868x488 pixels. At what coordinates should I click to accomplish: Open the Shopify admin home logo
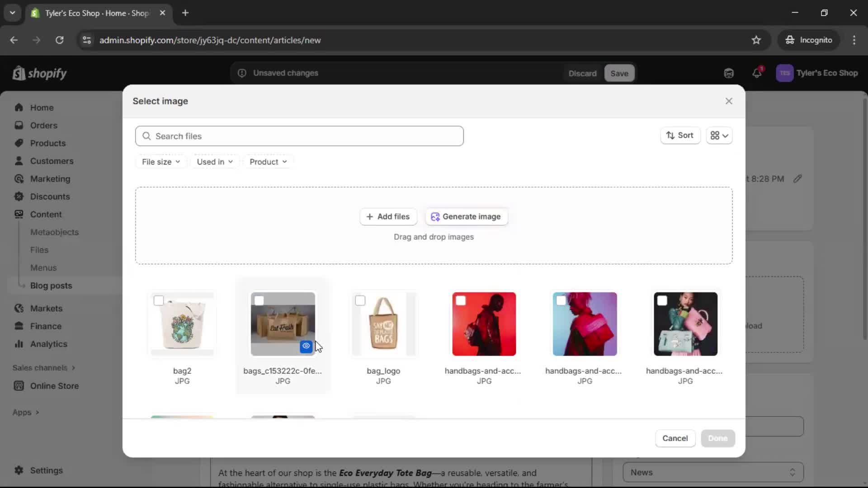point(39,73)
